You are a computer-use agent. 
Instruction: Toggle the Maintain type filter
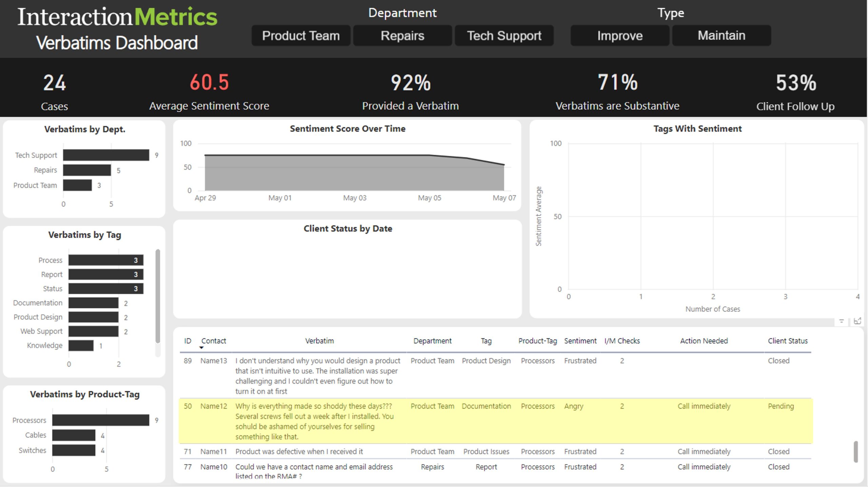[721, 35]
